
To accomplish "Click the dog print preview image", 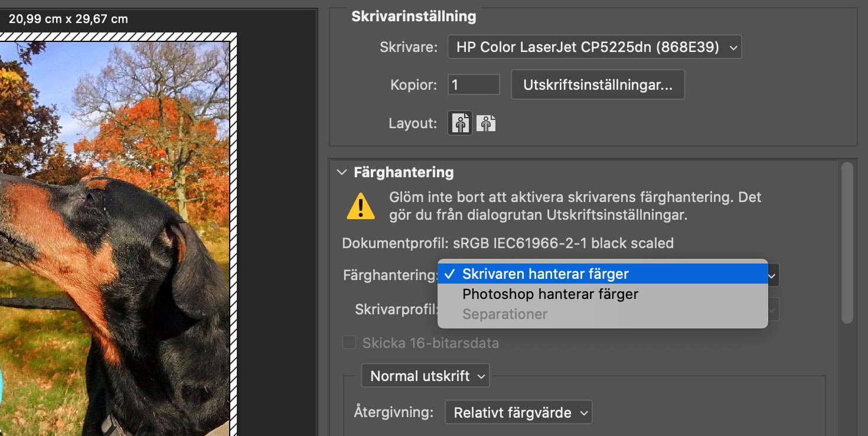I will pyautogui.click(x=114, y=239).
